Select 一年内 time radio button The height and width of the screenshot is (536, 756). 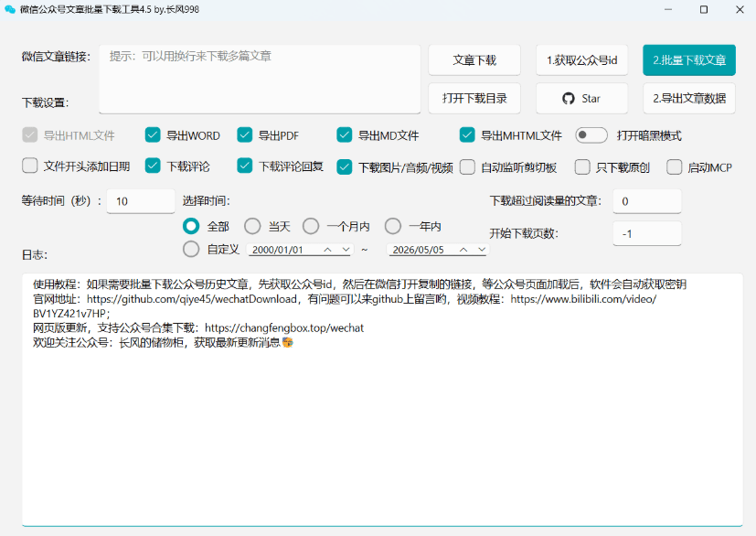(393, 226)
